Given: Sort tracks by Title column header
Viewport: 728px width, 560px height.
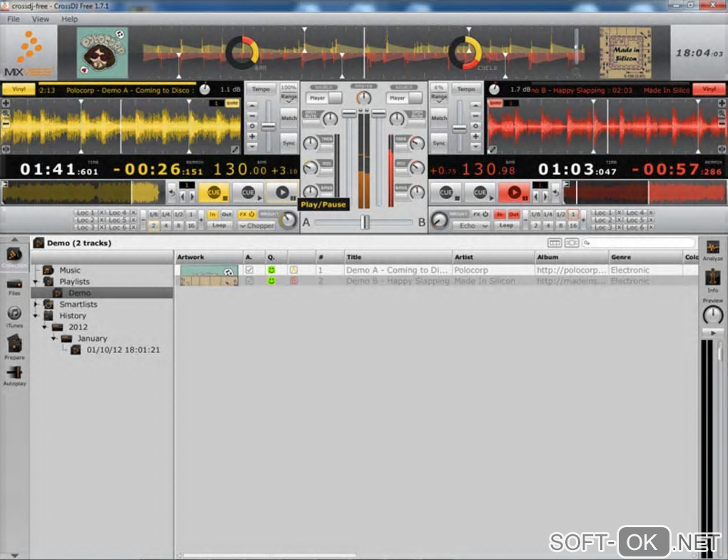Looking at the screenshot, I should pyautogui.click(x=398, y=257).
